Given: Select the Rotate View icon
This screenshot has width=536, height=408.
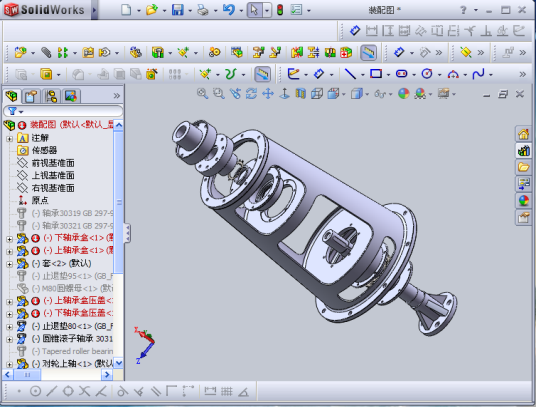Looking at the screenshot, I should 251,93.
